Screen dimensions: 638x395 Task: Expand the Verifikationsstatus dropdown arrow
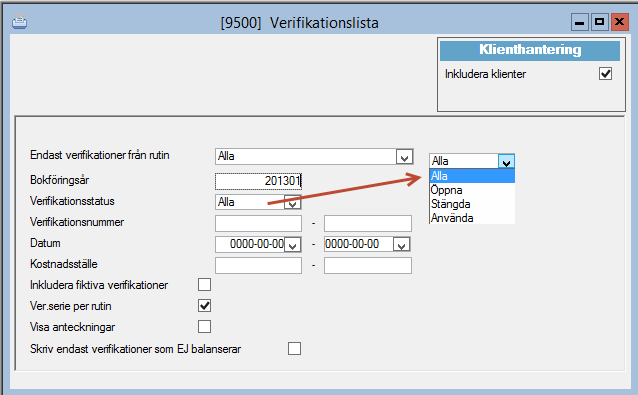point(292,202)
